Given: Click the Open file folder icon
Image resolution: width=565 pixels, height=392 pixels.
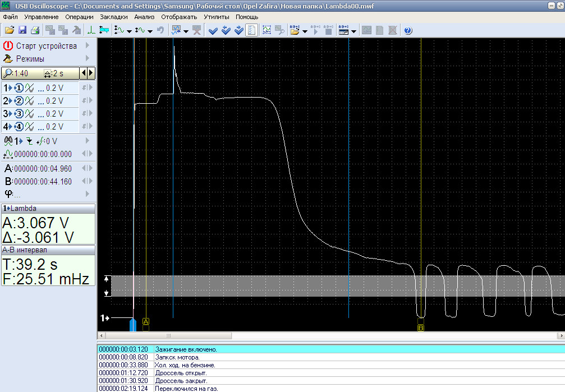Looking at the screenshot, I should pos(9,30).
